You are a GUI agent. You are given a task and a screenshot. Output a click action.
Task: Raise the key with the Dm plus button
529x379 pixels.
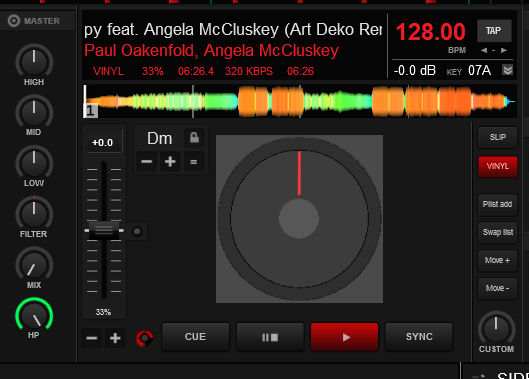click(x=170, y=162)
